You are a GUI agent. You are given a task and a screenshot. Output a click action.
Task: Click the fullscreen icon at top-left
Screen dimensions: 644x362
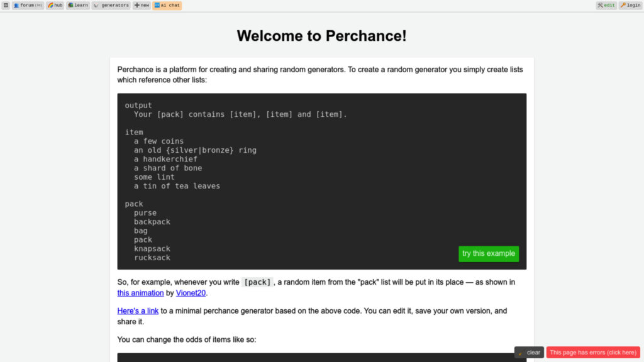coord(6,5)
